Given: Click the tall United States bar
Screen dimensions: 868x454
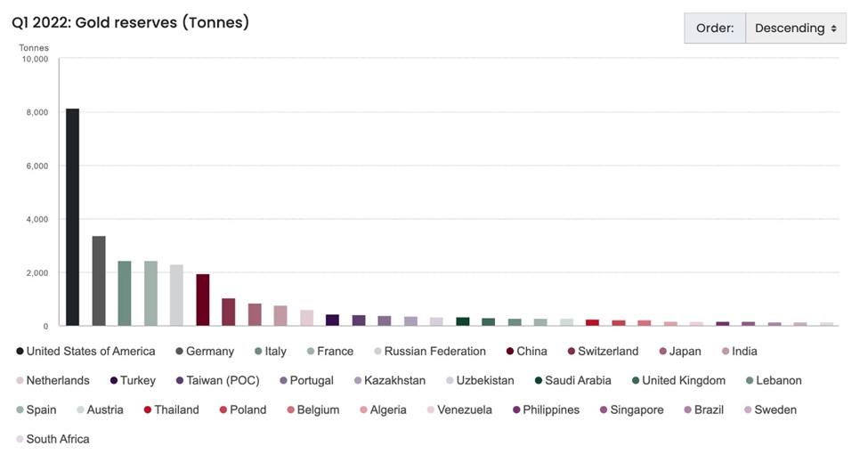Looking at the screenshot, I should (x=73, y=217).
